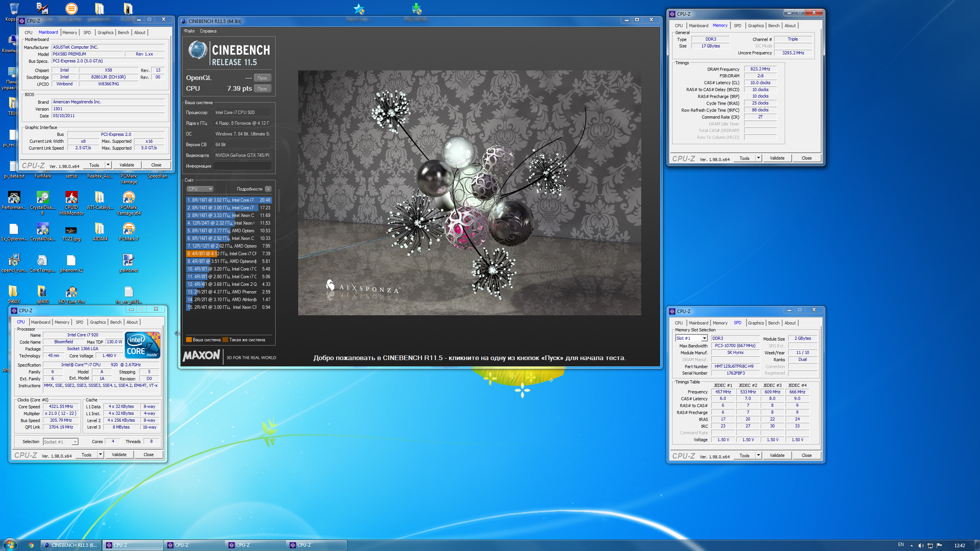Click the Информация input field in Cinebench

coord(242,166)
